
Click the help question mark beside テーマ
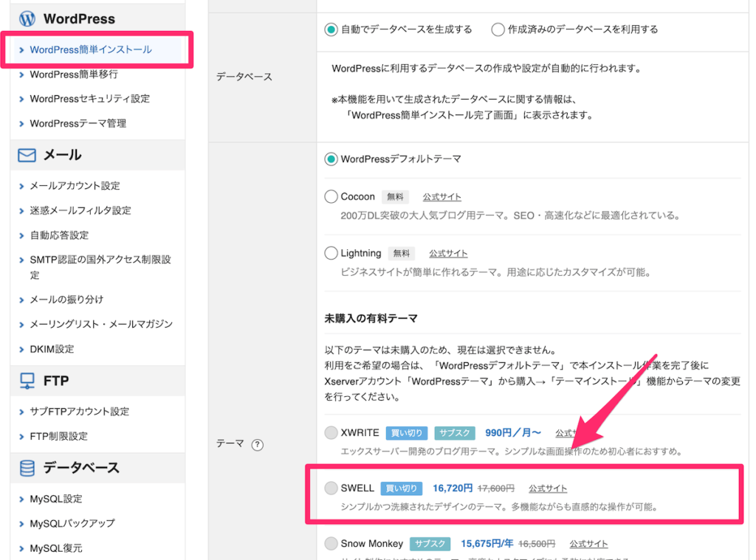click(258, 445)
